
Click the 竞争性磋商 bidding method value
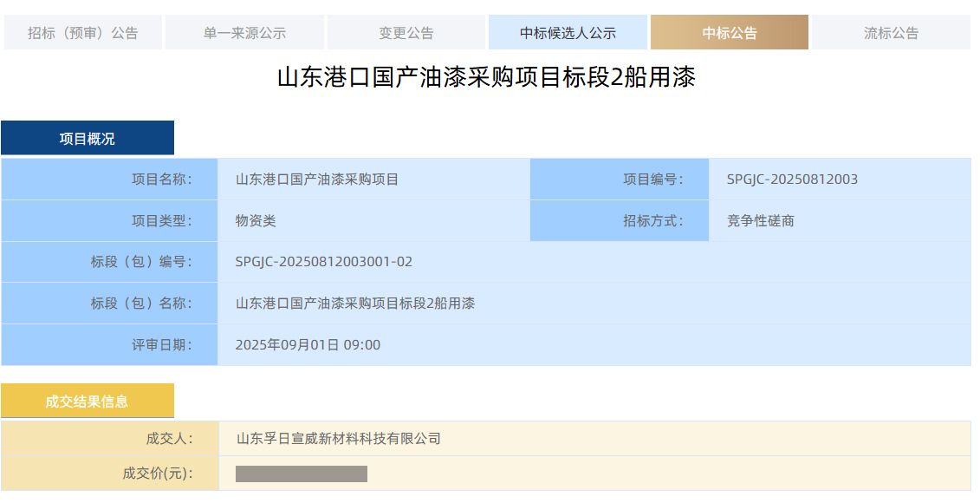click(x=760, y=221)
